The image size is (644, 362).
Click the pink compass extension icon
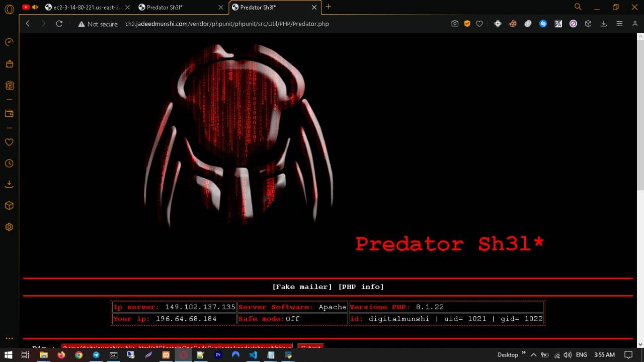[573, 24]
